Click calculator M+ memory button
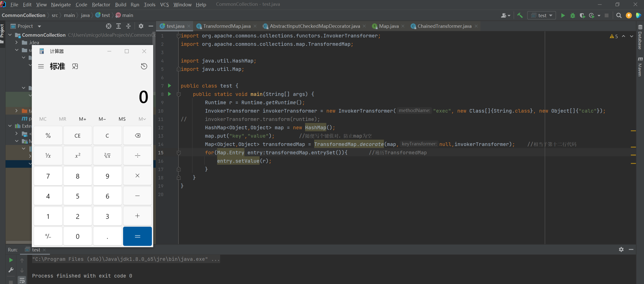644x284 pixels. coord(83,119)
